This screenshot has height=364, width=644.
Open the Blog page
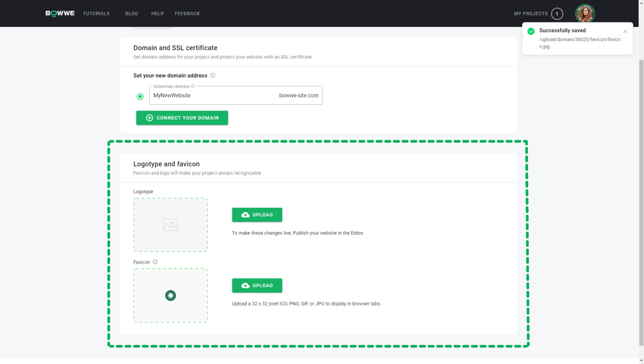[131, 13]
